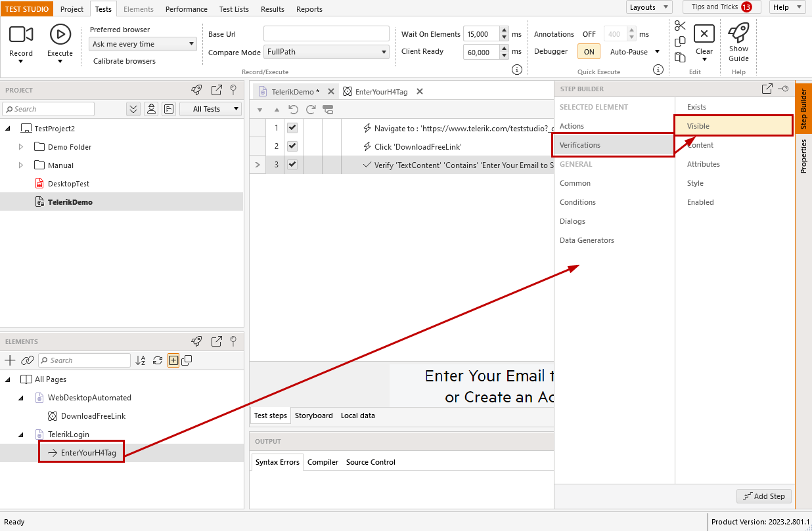Image resolution: width=812 pixels, height=531 pixels.
Task: Click rocket icon in Project panel header
Action: click(196, 90)
